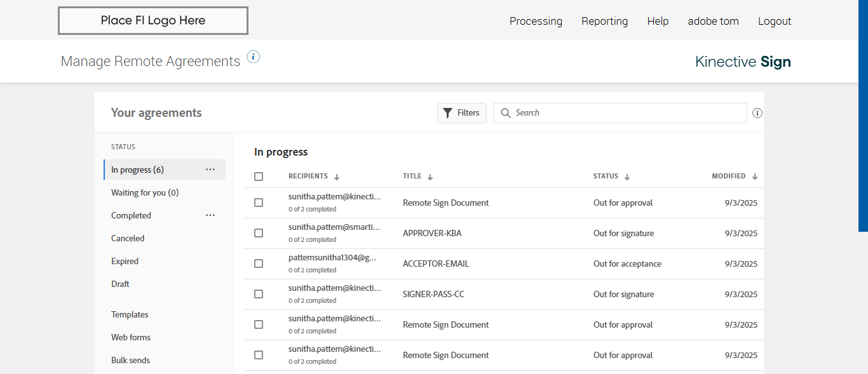Open In progress more options menu
Screen dimensions: 868x374
click(210, 170)
